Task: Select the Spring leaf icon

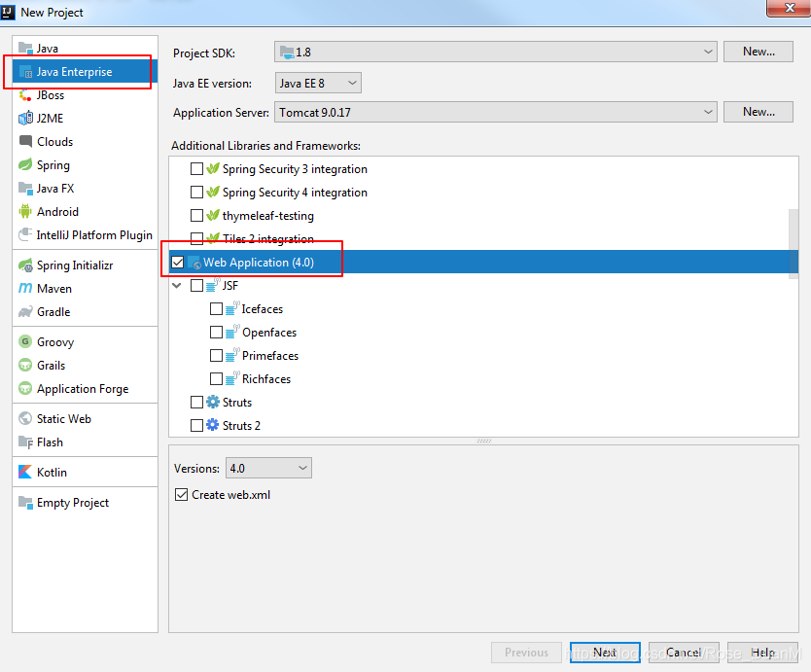Action: tap(25, 165)
